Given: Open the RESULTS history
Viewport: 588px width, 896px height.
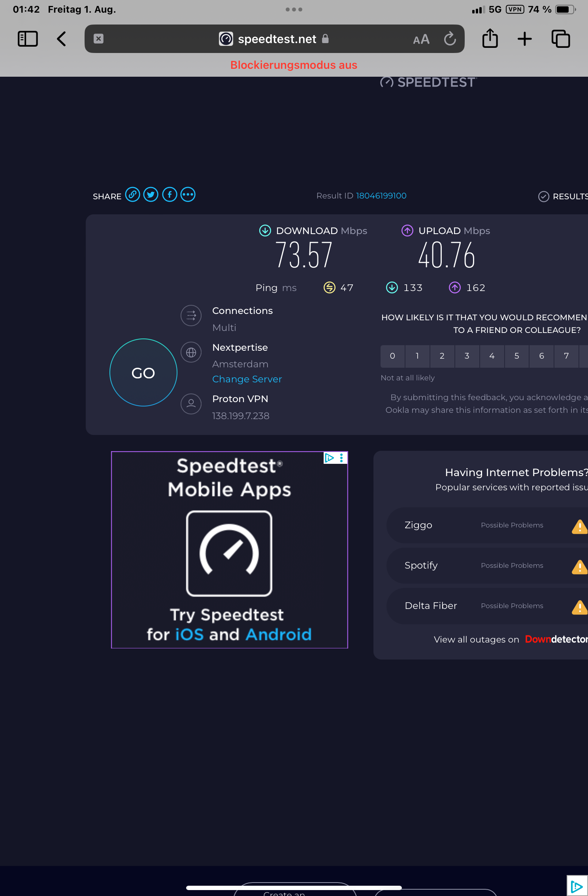Looking at the screenshot, I should pos(563,196).
